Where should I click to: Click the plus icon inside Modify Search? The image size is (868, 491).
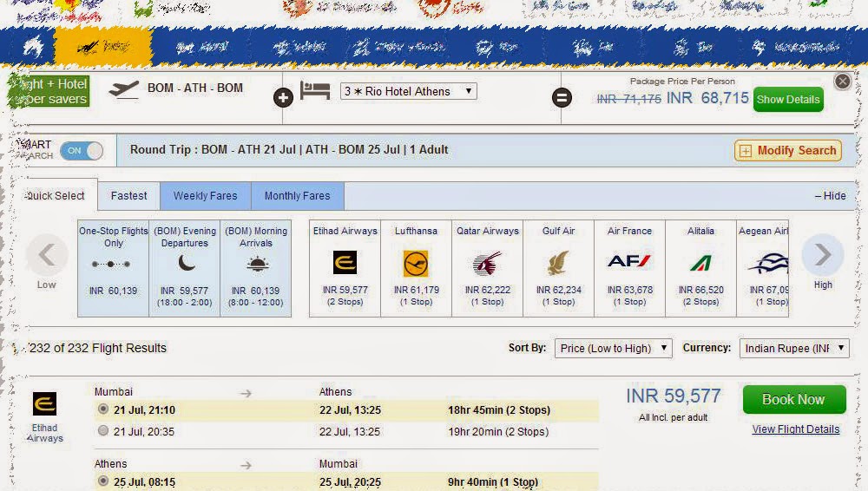pyautogui.click(x=746, y=151)
